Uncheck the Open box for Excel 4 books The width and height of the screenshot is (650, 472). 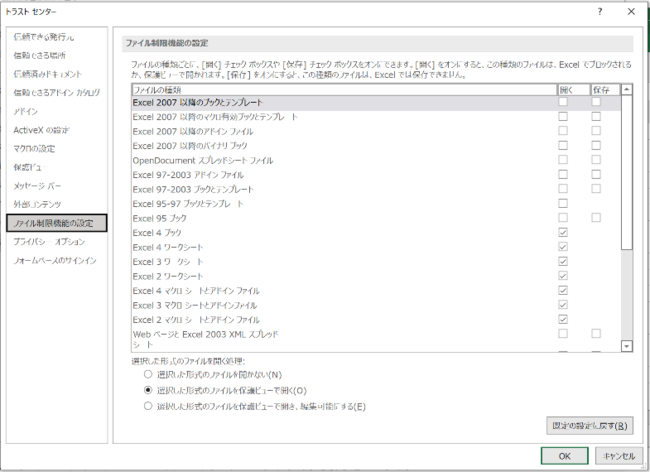(x=563, y=232)
